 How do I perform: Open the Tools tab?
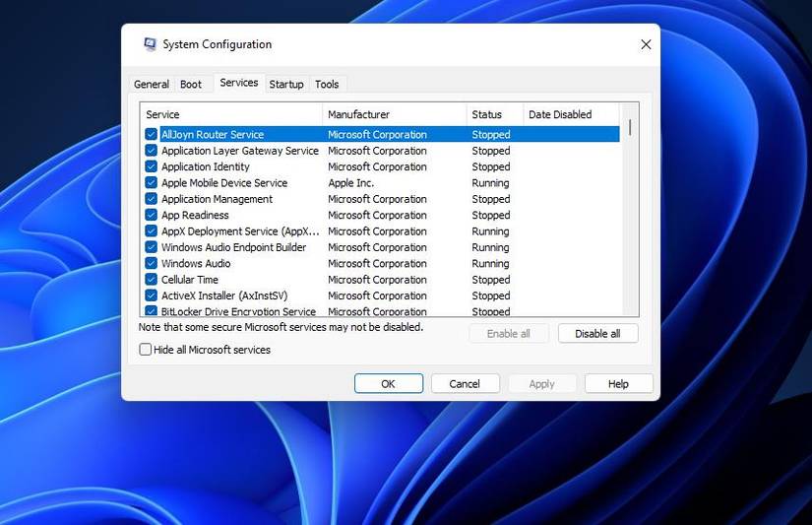tap(327, 84)
